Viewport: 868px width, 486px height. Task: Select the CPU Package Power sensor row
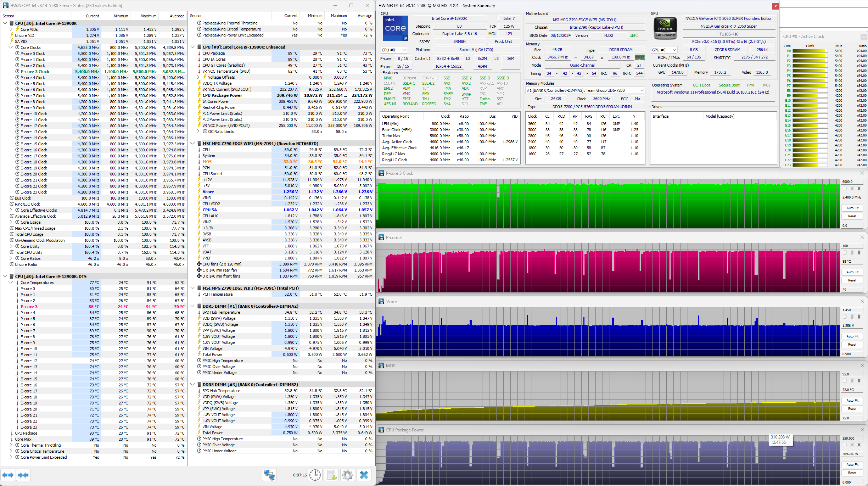point(222,95)
